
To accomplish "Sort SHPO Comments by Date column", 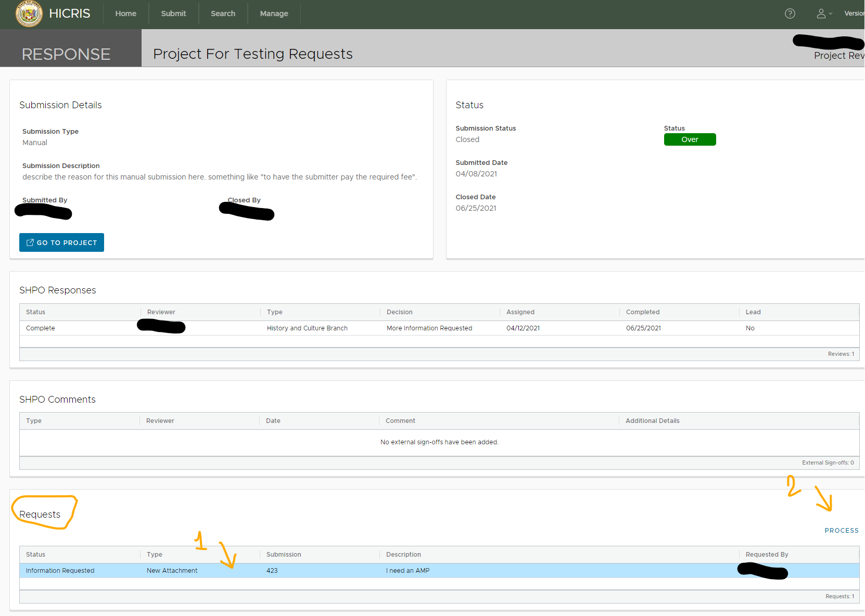I will (x=273, y=421).
